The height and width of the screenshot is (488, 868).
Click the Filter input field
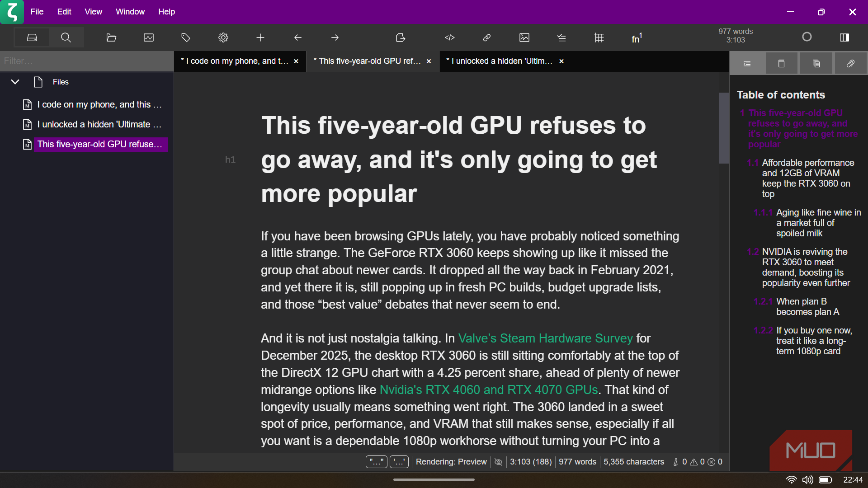[86, 61]
